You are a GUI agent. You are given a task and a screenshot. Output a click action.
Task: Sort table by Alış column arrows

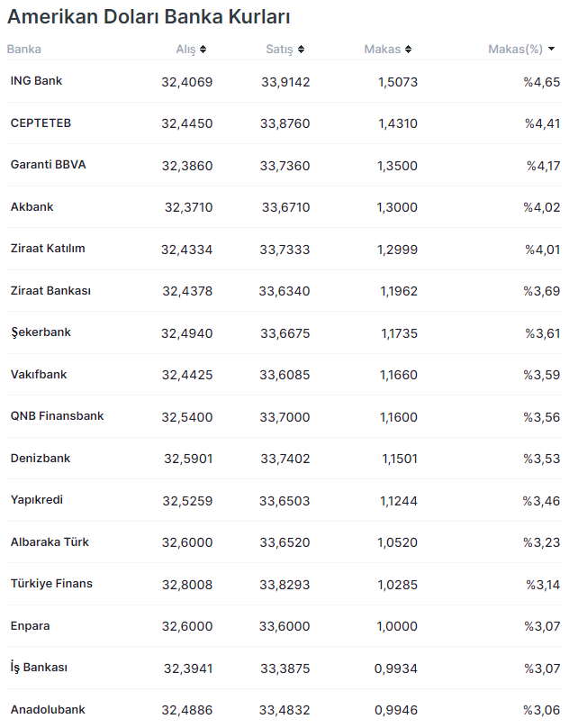[203, 50]
